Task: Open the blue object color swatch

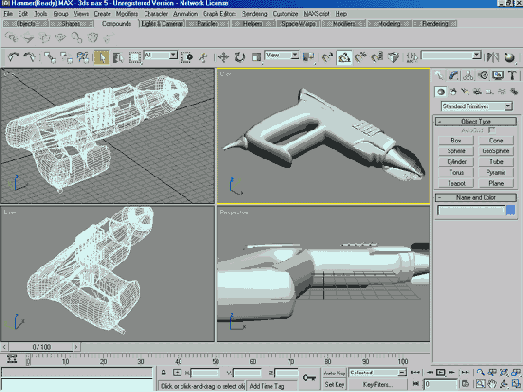Action: click(510, 210)
